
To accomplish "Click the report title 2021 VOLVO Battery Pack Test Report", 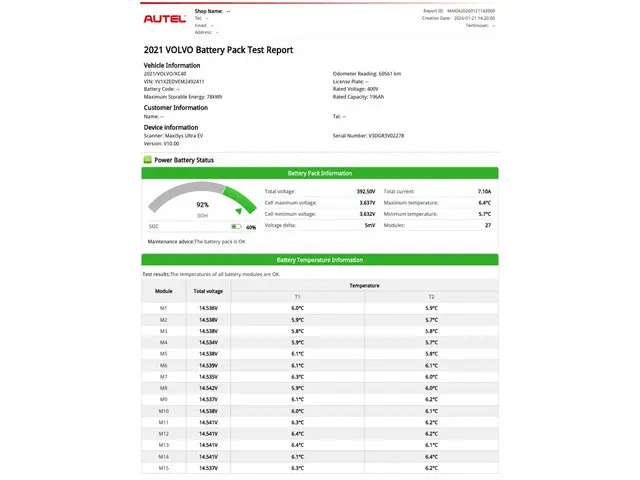I will (x=219, y=50).
